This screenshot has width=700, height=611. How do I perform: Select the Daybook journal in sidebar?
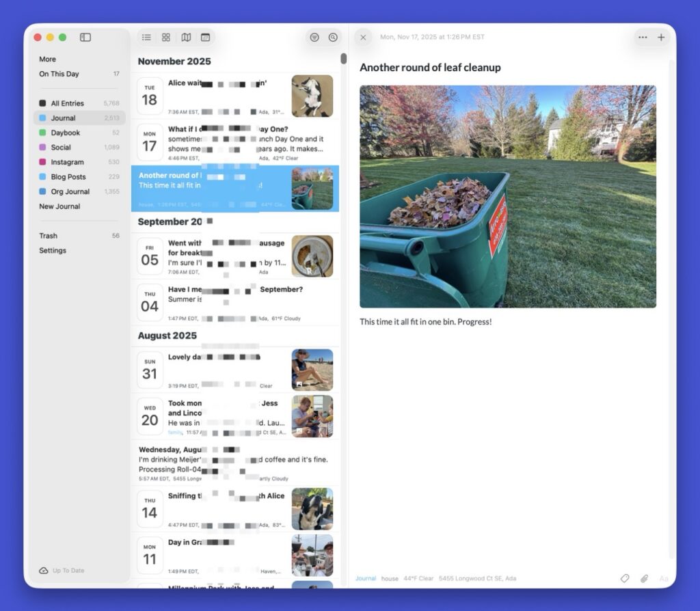[66, 133]
